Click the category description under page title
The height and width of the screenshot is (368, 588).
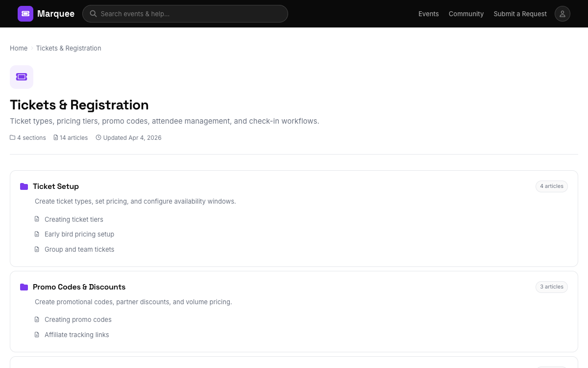pyautogui.click(x=165, y=121)
